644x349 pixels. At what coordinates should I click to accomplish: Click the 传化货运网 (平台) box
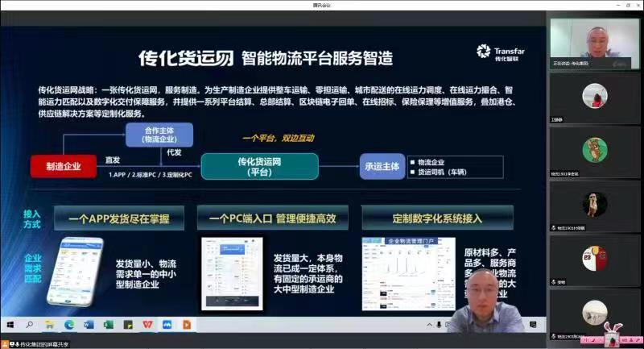tap(259, 167)
